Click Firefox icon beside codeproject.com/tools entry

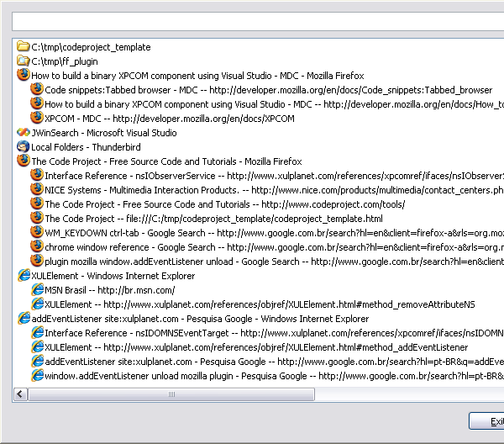tap(37, 203)
